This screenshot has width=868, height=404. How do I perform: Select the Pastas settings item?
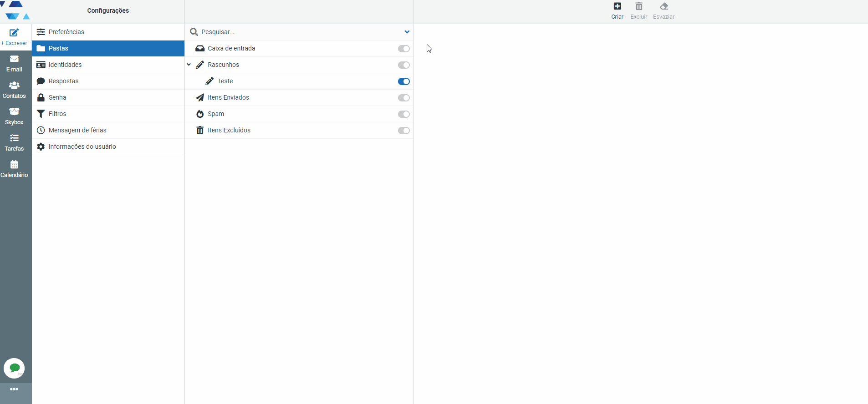[x=108, y=48]
